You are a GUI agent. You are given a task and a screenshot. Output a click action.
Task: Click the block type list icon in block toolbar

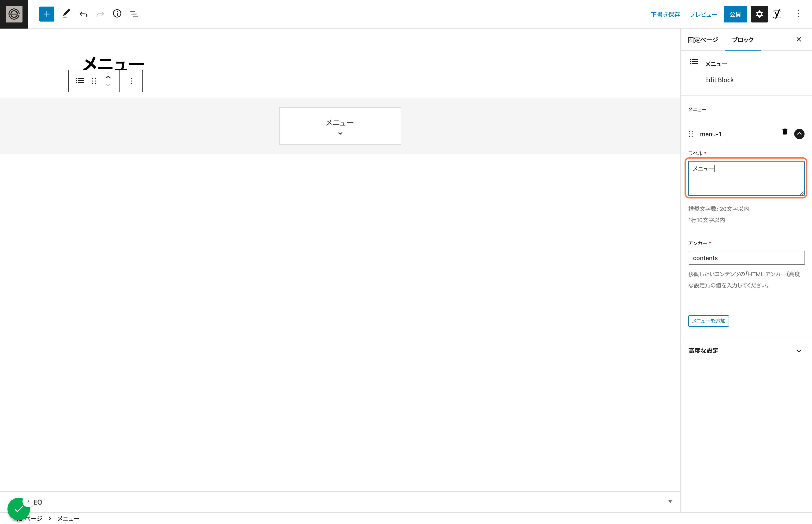[80, 81]
